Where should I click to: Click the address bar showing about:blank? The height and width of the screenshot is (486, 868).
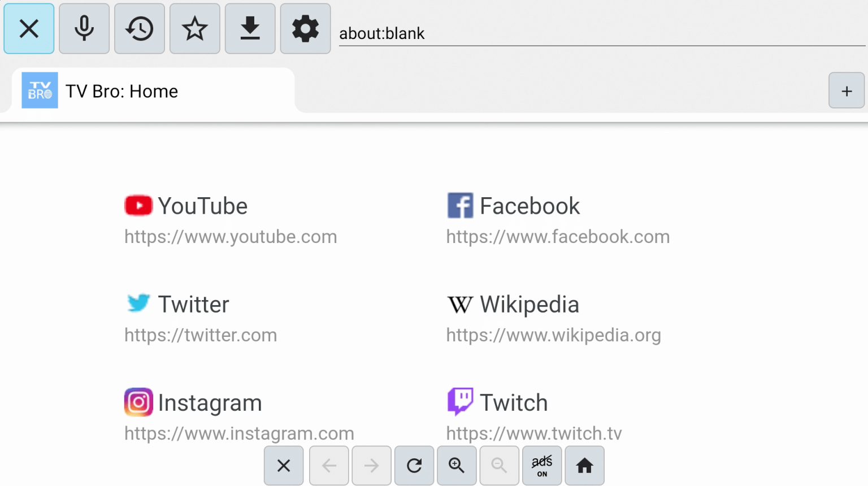tap(565, 33)
